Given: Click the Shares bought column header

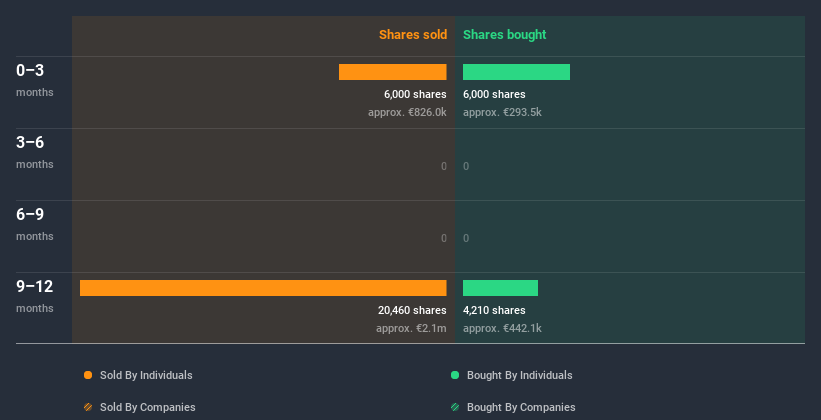Looking at the screenshot, I should click(x=504, y=35).
